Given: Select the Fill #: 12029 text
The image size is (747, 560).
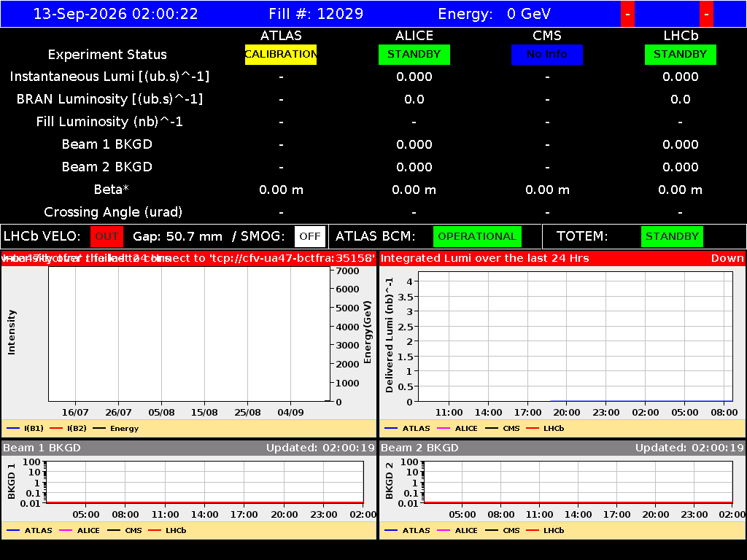Looking at the screenshot, I should [316, 14].
